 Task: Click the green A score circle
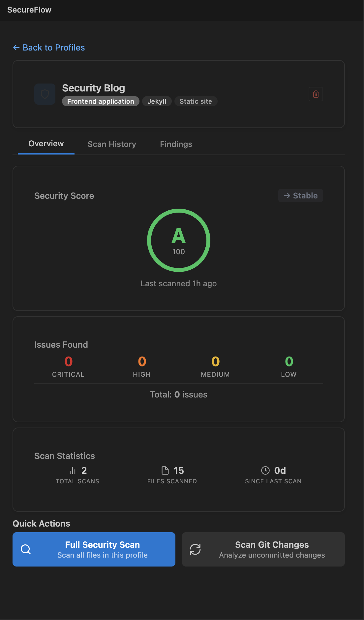tap(179, 240)
